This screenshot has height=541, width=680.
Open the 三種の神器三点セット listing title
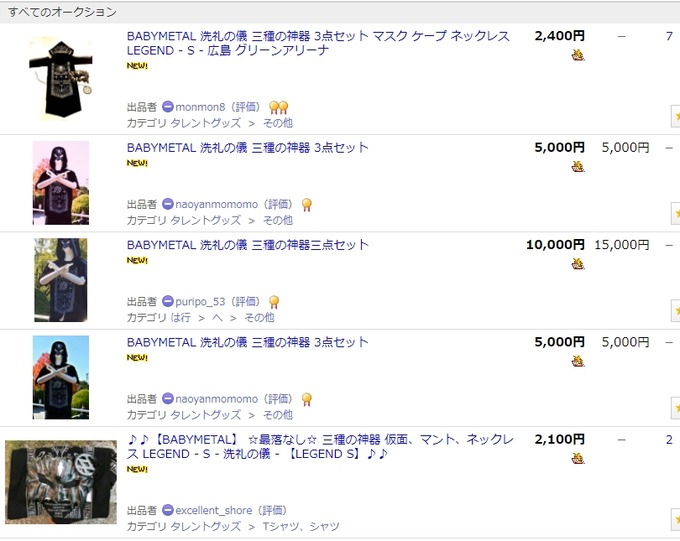coord(248,245)
